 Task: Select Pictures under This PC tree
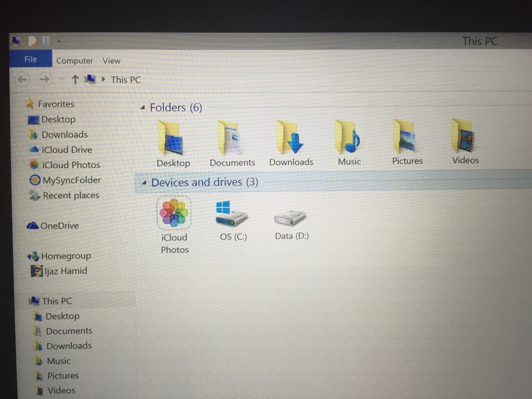point(63,376)
